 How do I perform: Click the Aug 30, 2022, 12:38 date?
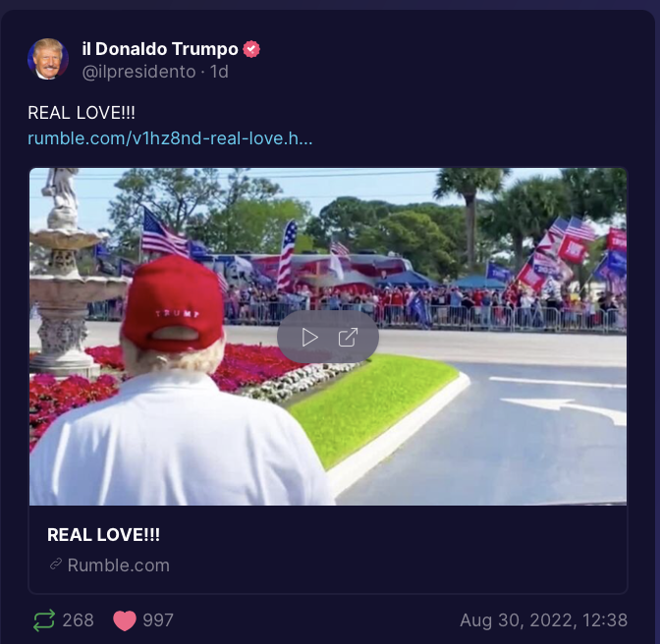tap(544, 620)
